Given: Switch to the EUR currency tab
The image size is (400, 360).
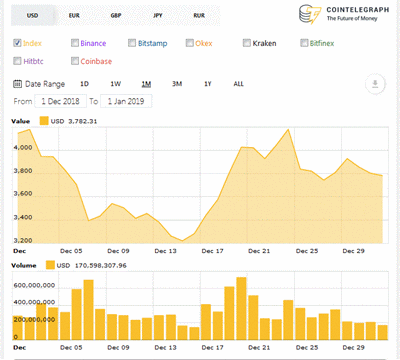Looking at the screenshot, I should [x=74, y=15].
